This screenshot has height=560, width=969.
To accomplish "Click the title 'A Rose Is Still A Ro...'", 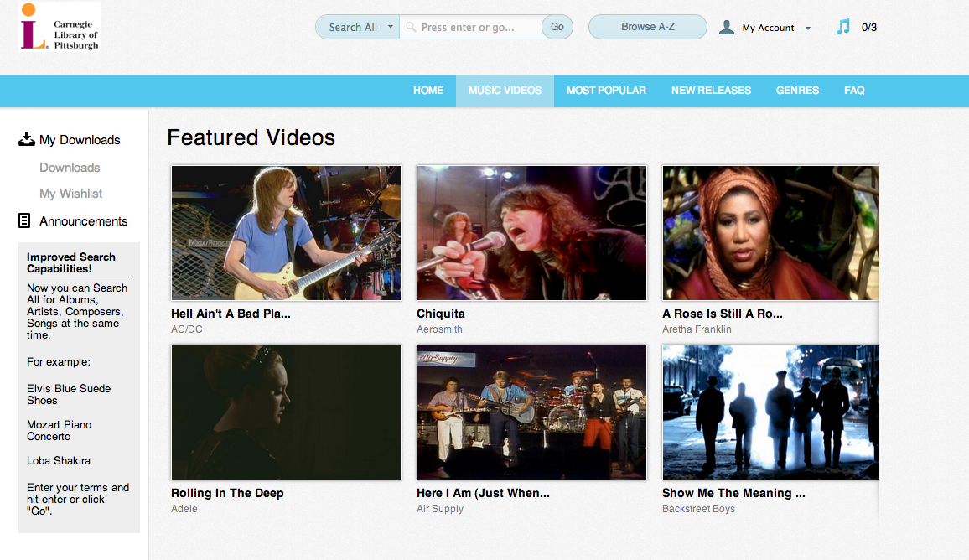I will (723, 314).
